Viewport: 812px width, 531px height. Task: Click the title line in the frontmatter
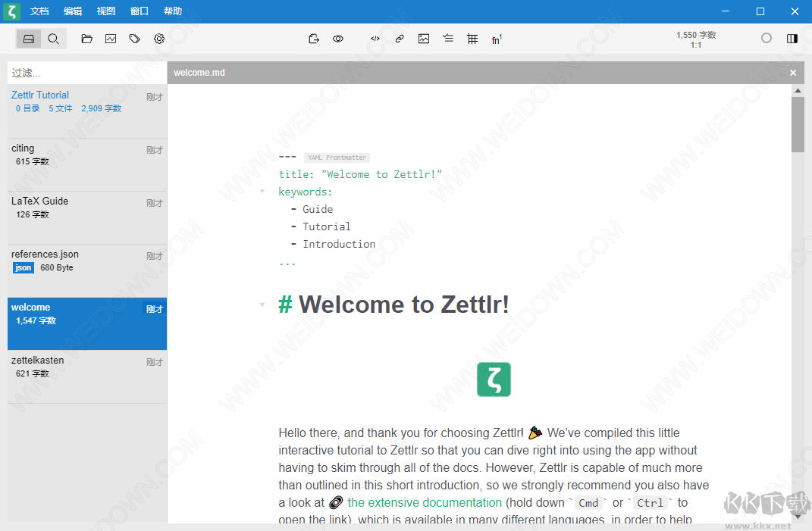pyautogui.click(x=360, y=174)
